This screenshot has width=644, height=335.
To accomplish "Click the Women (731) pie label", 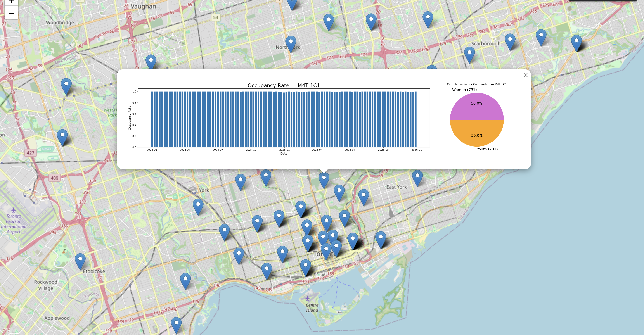I will pyautogui.click(x=464, y=90).
